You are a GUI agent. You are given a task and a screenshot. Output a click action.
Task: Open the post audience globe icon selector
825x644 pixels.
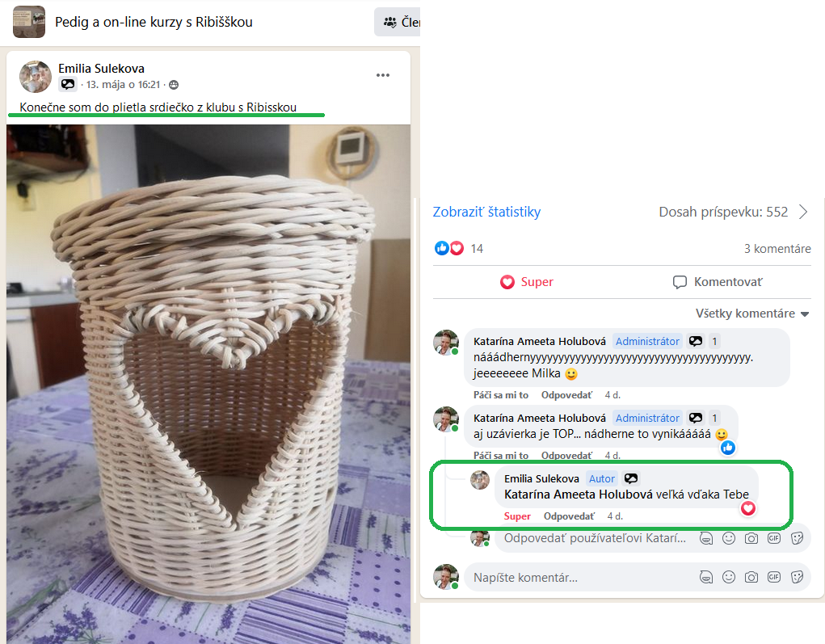click(174, 85)
